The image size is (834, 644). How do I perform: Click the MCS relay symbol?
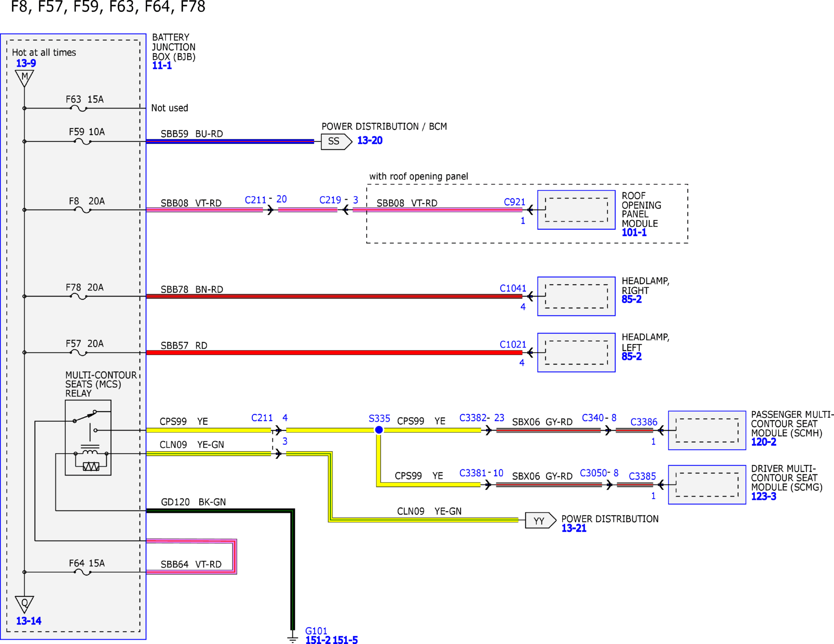[88, 437]
